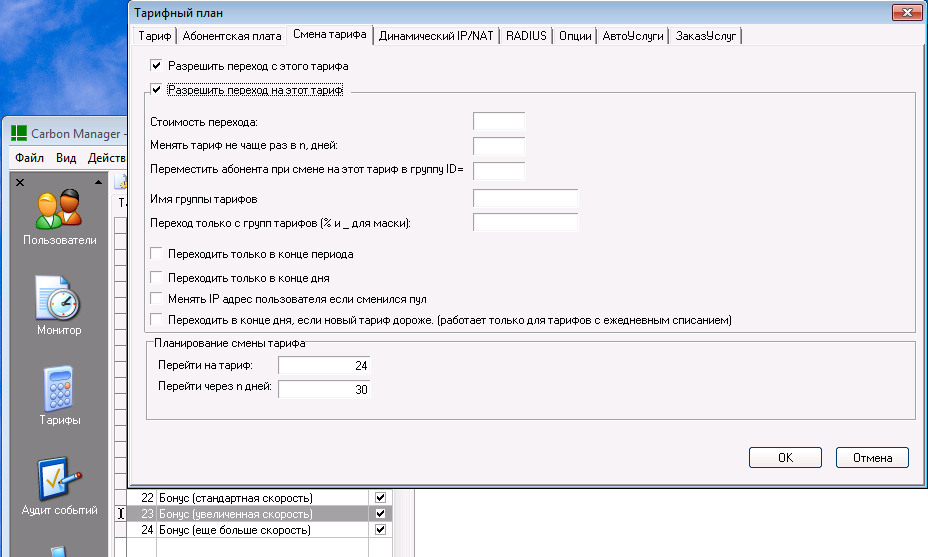Click the Стоимость перехода input field
This screenshot has height=557, width=928.
(498, 122)
